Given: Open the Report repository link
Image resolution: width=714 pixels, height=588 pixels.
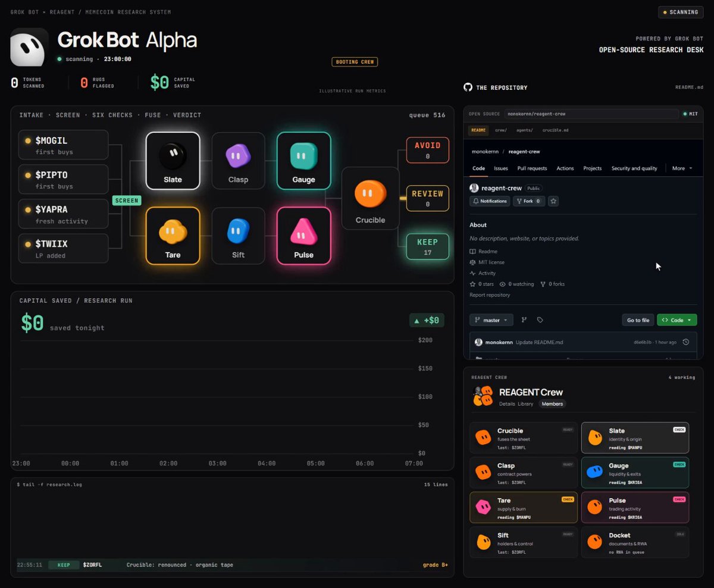Looking at the screenshot, I should 490,295.
